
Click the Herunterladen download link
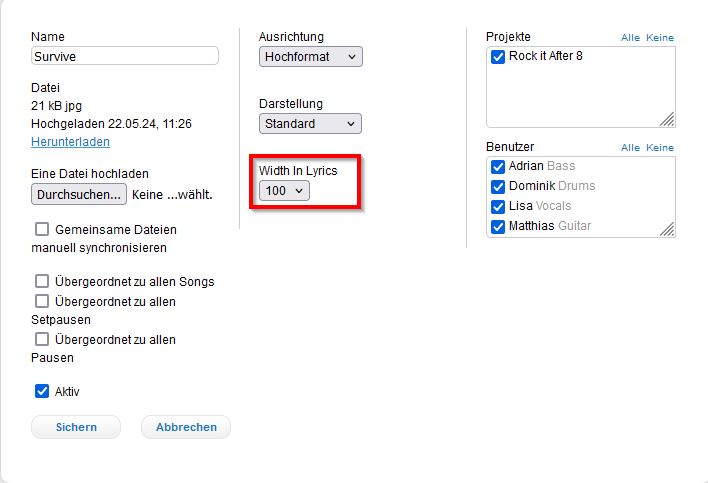(x=70, y=142)
